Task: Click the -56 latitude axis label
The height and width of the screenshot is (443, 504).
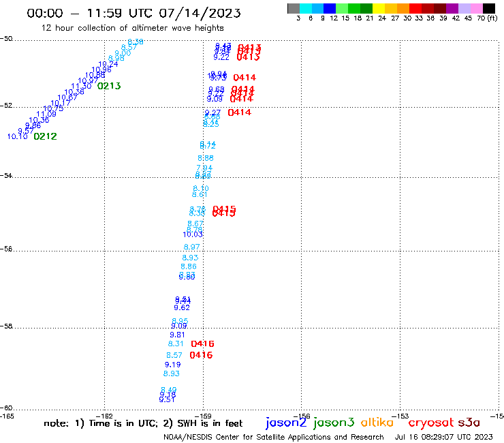Action: point(6,249)
